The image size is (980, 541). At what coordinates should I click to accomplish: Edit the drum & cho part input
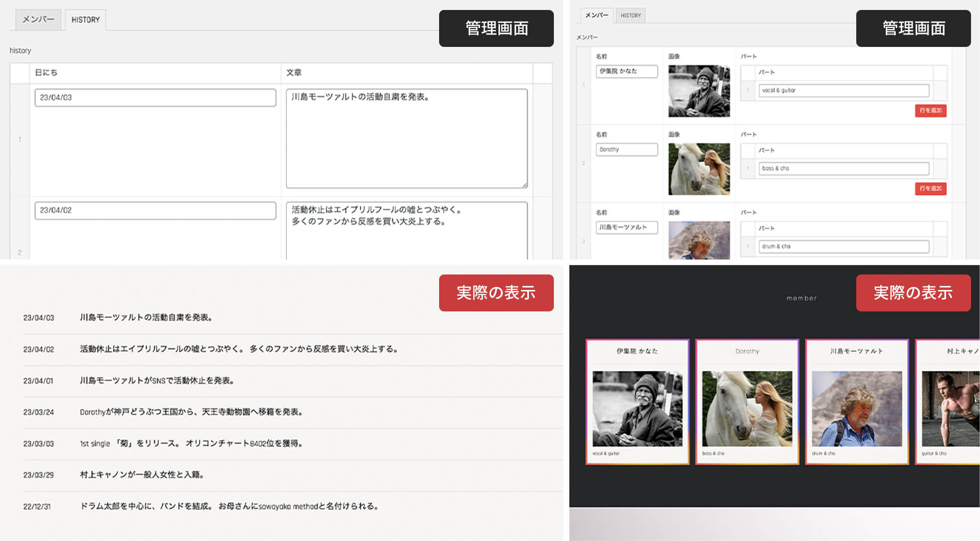coord(843,246)
